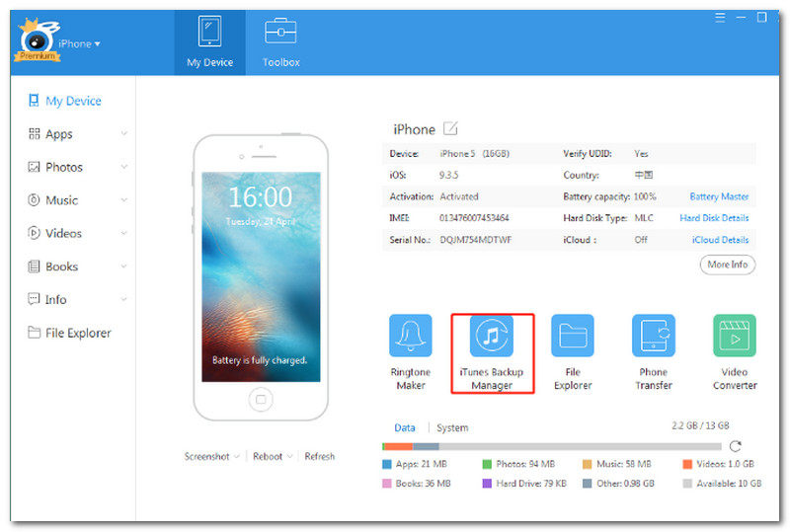Click the Available: 10 GB legend entry
790x532 pixels.
722,484
